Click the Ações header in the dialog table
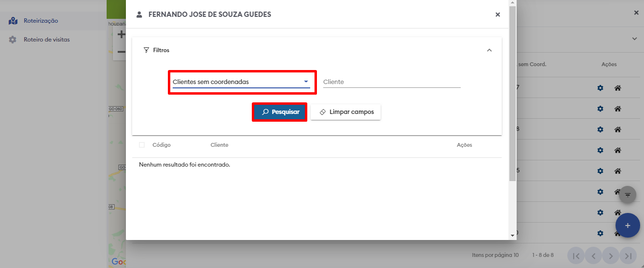Screen dimensions: 644x268 coord(465,145)
